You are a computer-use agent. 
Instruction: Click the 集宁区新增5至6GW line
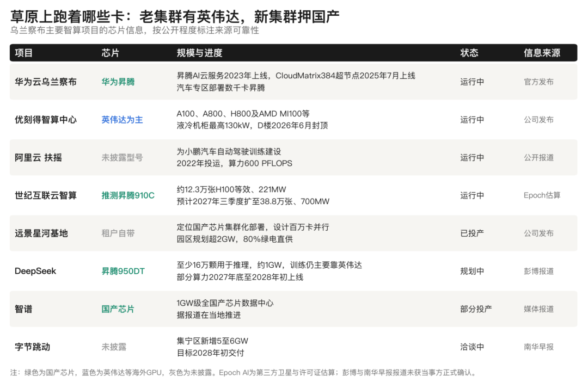(212, 341)
